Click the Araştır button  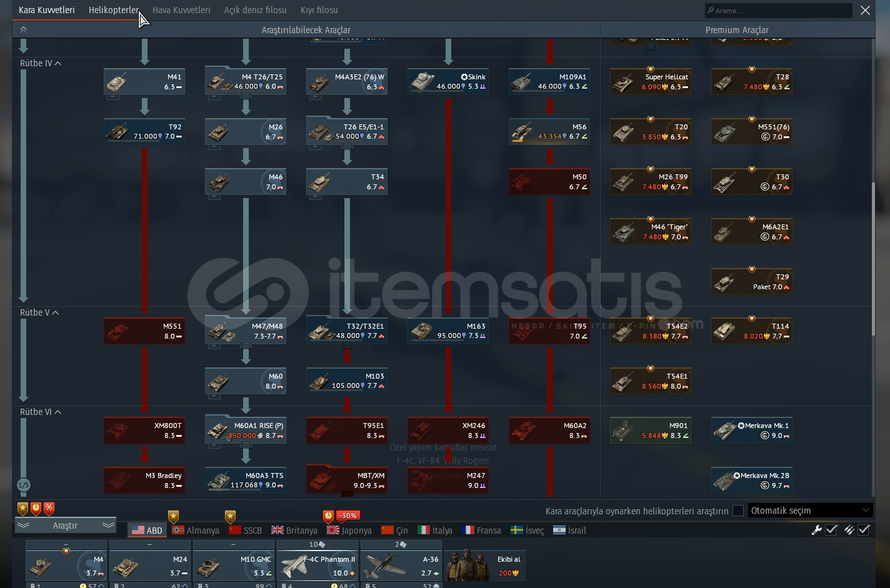tap(66, 526)
